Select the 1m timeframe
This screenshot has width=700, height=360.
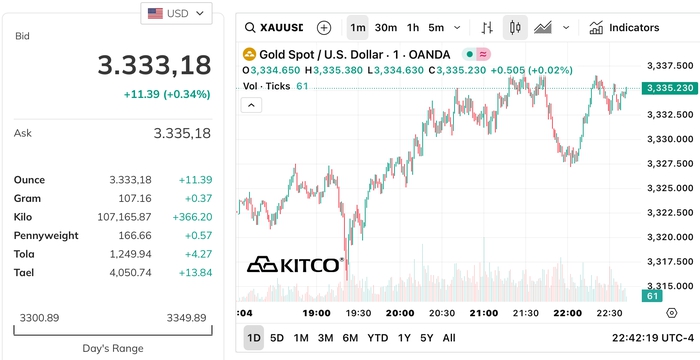point(358,28)
